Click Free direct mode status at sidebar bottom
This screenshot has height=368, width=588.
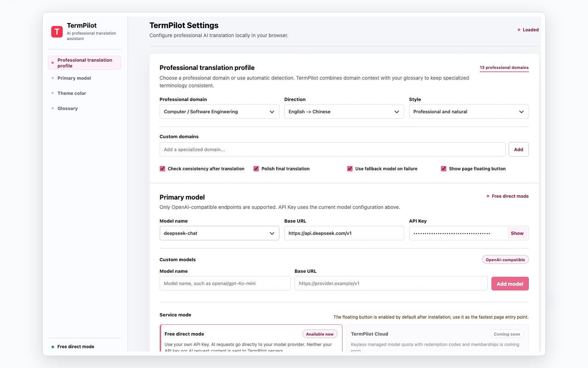click(73, 347)
